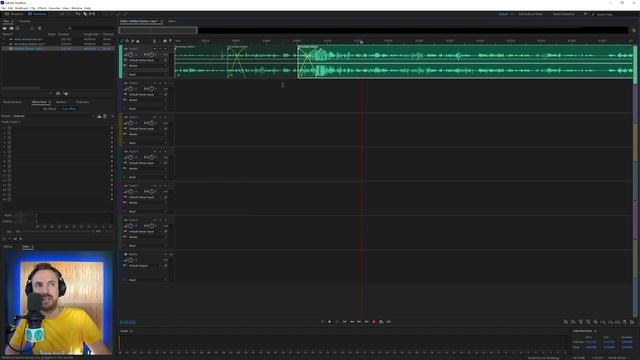Click the Files panel search field
The image size is (640, 360).
coord(90,28)
